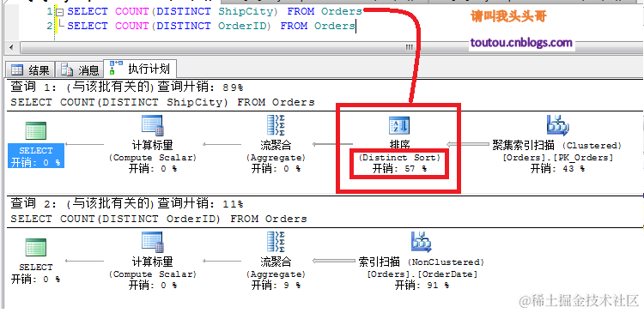Click the SELECT result icon in query 2 plan

36,247
